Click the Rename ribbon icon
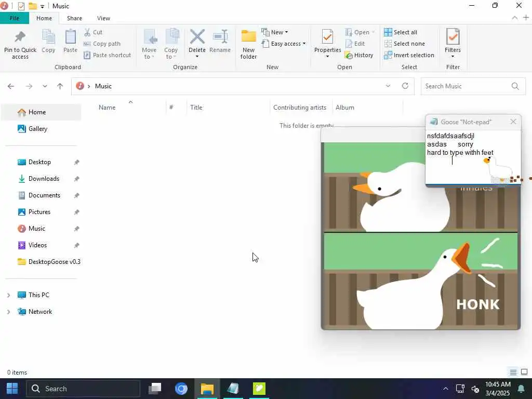532x399 pixels. pos(220,37)
